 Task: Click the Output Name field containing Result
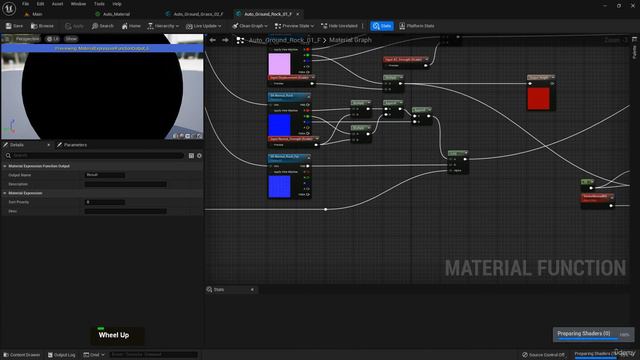click(x=105, y=175)
